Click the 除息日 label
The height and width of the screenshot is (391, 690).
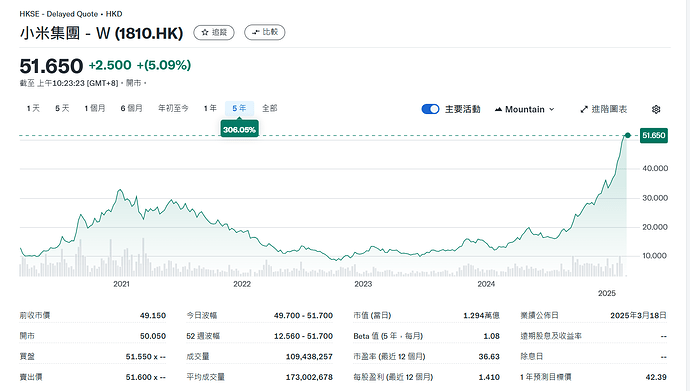pyautogui.click(x=532, y=357)
